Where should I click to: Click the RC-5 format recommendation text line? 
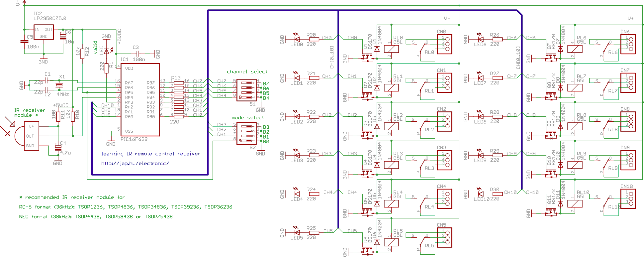coord(126,207)
